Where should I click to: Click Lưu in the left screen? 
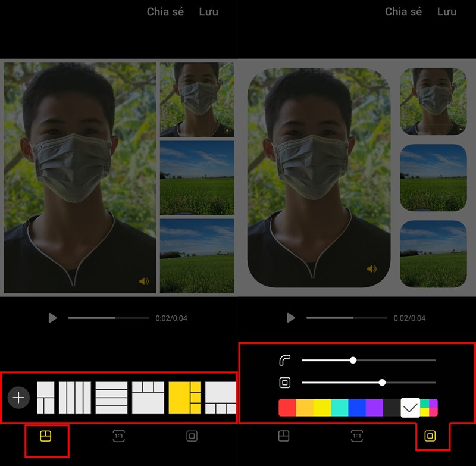pos(209,11)
